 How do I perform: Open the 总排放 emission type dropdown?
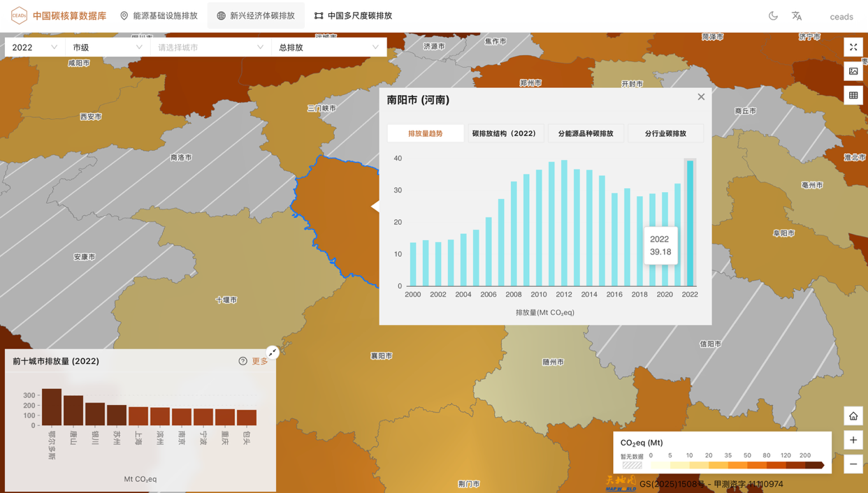click(328, 47)
